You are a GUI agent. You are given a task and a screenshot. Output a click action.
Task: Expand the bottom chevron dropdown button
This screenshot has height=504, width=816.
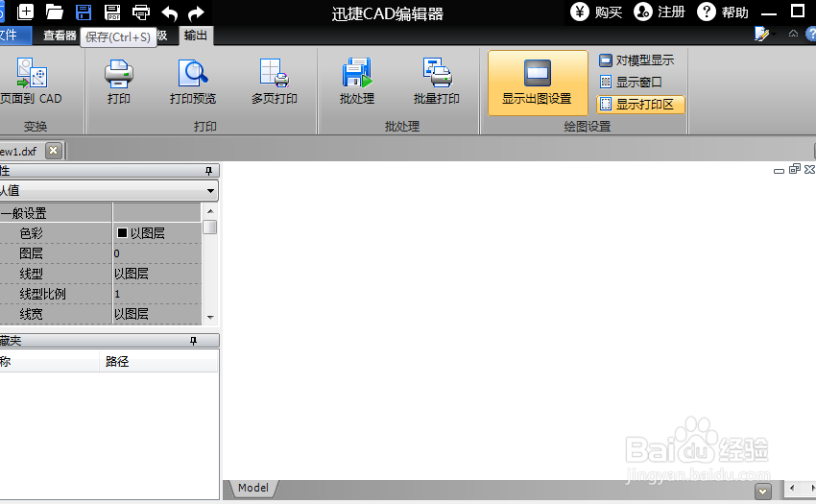tap(763, 491)
